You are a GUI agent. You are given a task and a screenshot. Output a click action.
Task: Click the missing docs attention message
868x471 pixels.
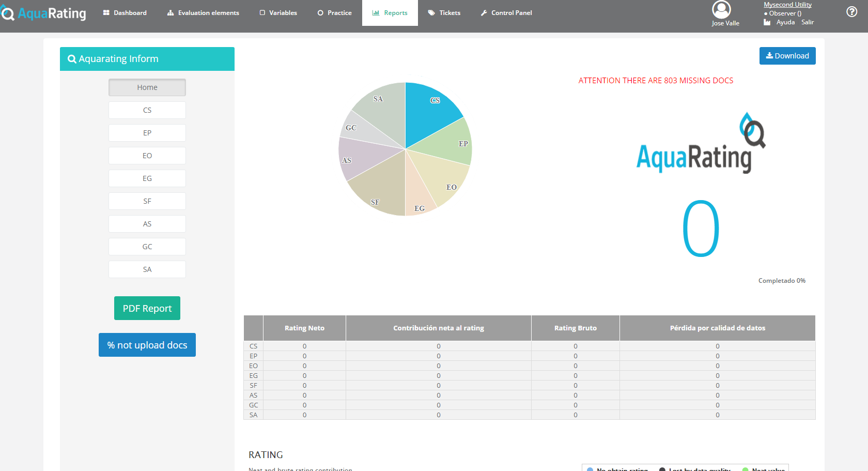656,81
